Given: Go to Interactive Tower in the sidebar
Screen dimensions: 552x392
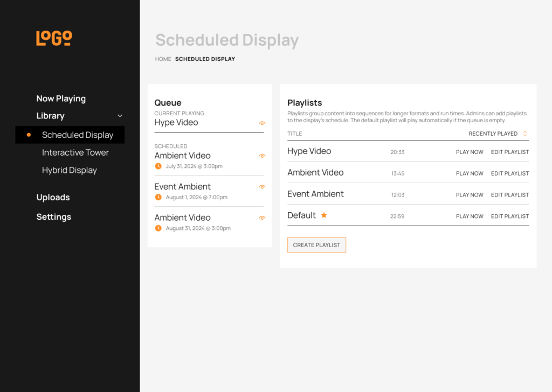Looking at the screenshot, I should 75,152.
